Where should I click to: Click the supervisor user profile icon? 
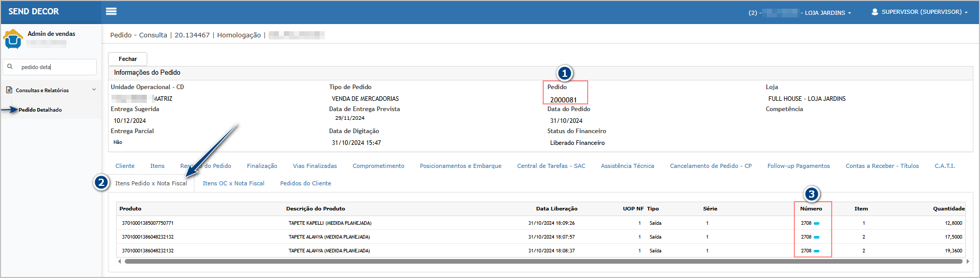875,12
